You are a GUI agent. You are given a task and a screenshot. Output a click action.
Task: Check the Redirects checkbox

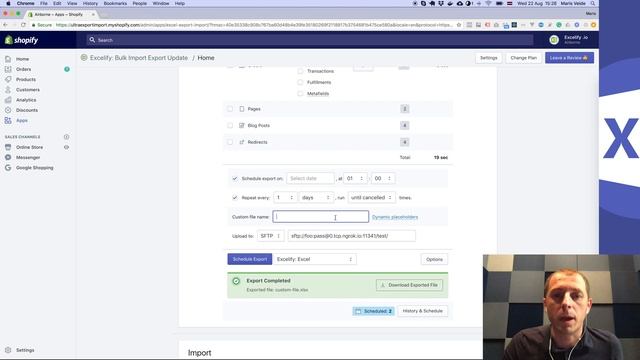230,142
